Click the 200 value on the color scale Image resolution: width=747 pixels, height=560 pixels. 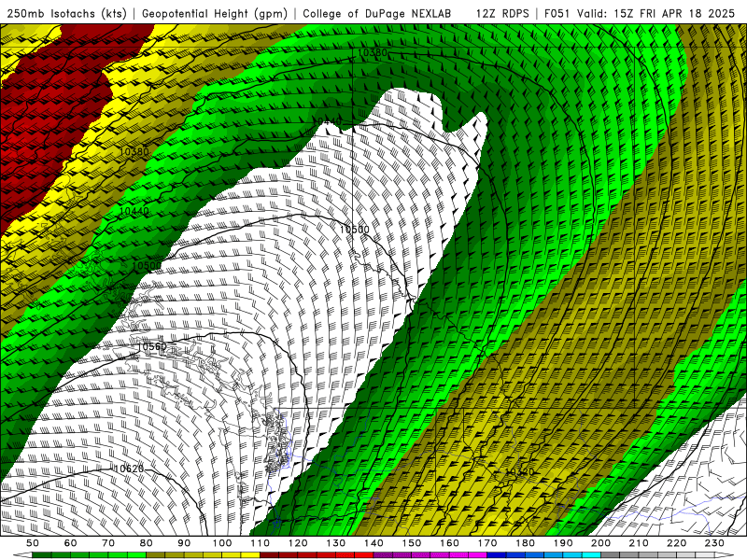pos(601,543)
